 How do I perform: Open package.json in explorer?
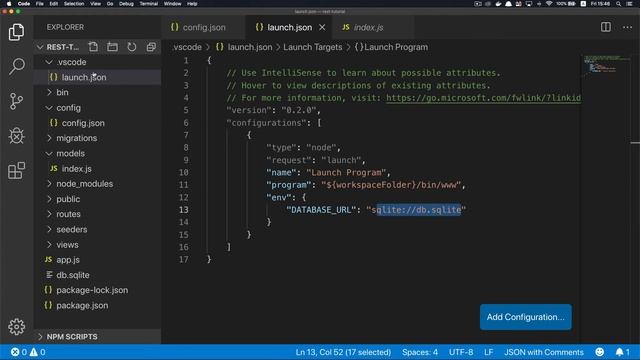coord(98,305)
